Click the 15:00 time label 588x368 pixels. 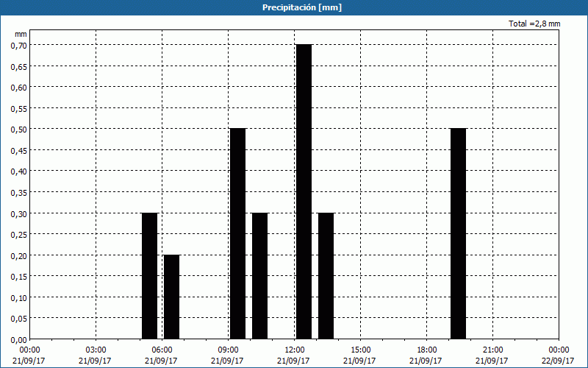[361, 350]
